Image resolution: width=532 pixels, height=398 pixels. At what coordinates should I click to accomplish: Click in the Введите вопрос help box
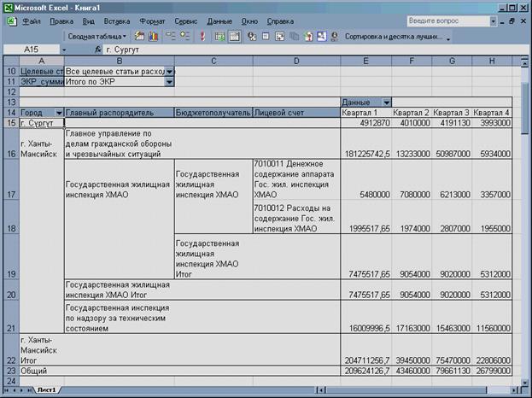coord(448,21)
